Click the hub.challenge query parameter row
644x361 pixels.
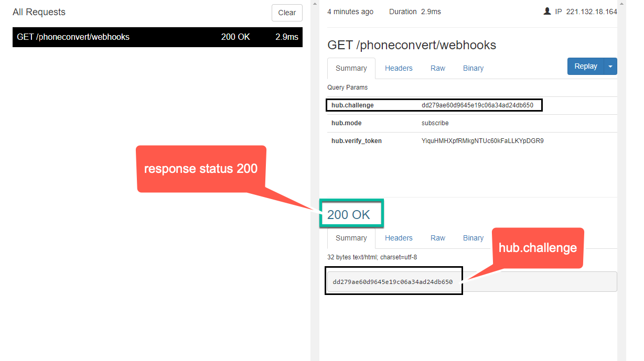pos(434,105)
